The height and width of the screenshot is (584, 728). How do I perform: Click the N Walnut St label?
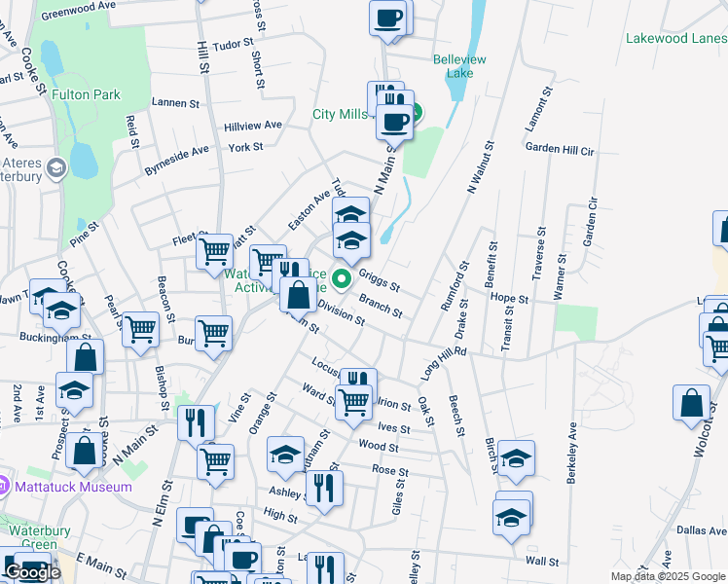pos(481,167)
